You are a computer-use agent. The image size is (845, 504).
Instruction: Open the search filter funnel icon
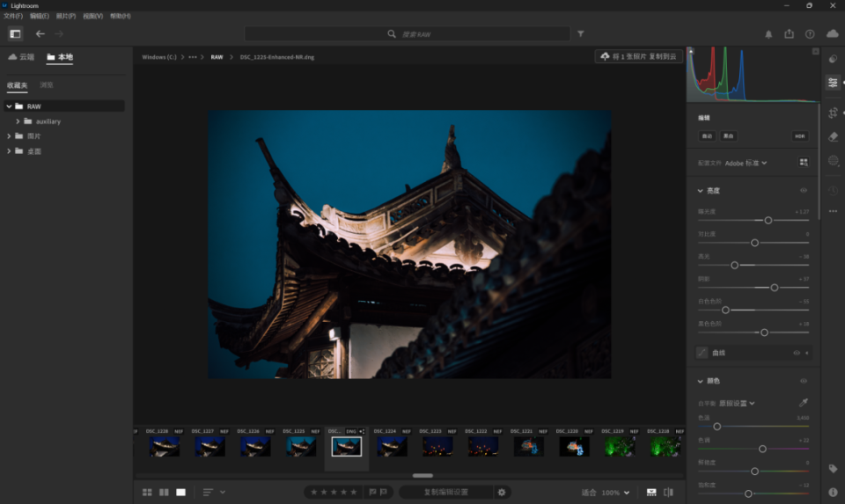point(580,33)
